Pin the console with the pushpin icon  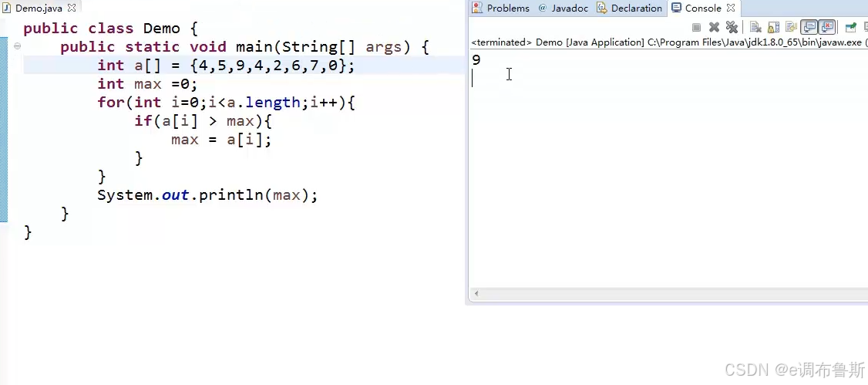[851, 27]
